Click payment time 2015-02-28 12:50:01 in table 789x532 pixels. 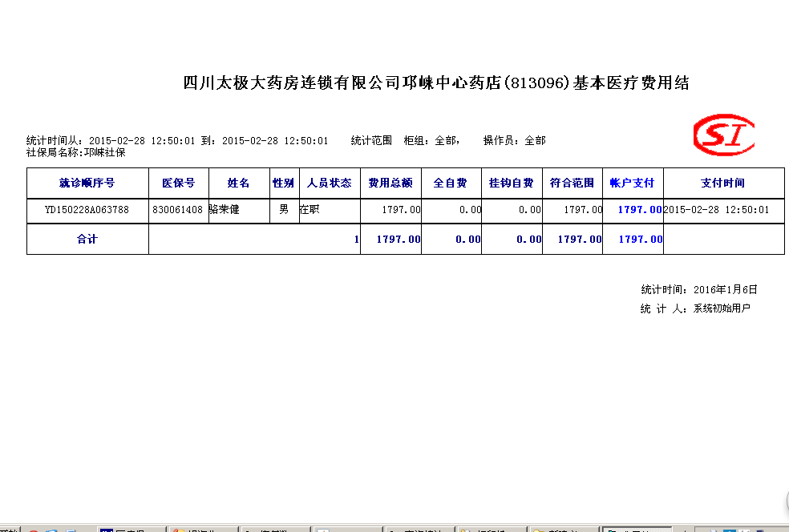[717, 210]
